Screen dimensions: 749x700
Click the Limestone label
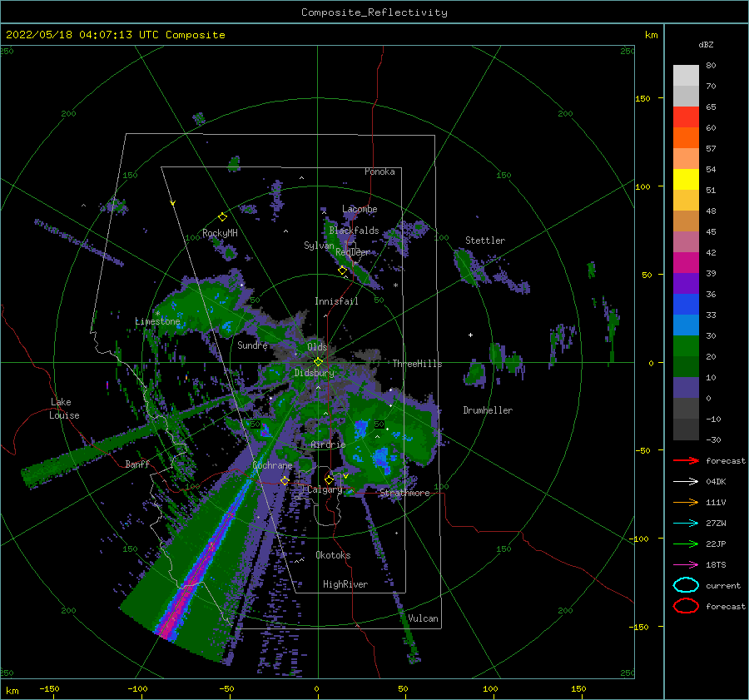(x=157, y=321)
